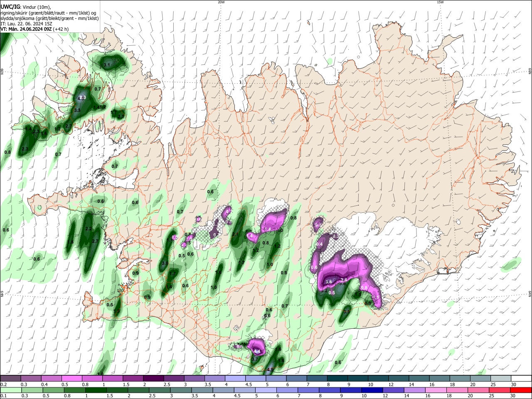Click pale grey snow swatch between 25 and 30
532x399 pixels.
tap(501, 379)
